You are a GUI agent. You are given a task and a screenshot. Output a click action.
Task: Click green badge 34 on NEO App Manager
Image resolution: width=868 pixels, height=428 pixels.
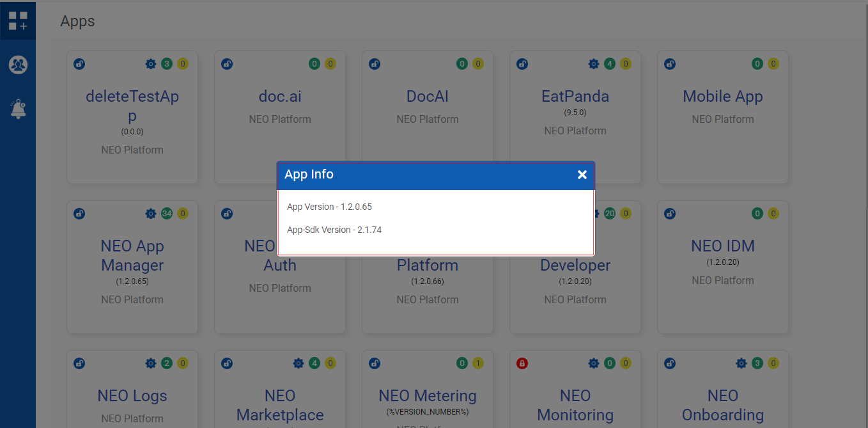[x=167, y=214]
